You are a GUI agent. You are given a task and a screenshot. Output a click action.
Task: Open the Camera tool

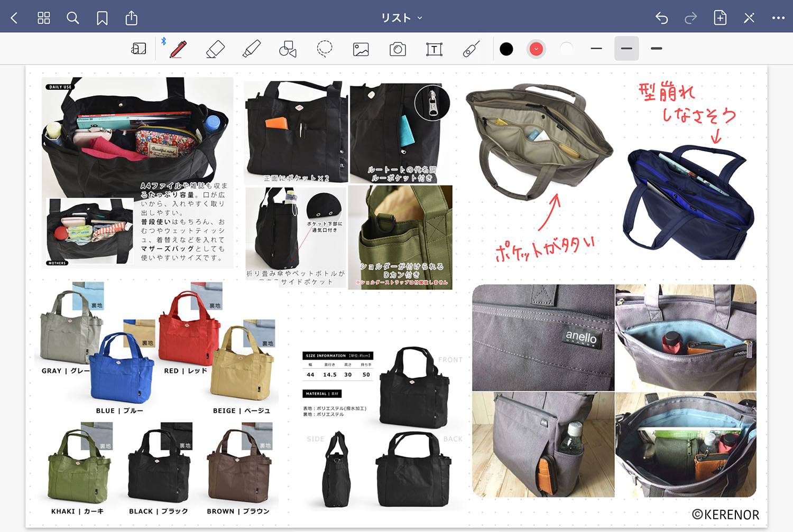point(398,49)
